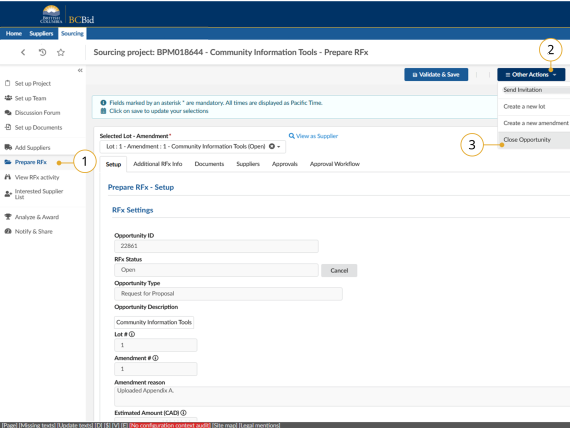Click the Set up Documents file icon
Viewport: 570px width, 428px height.
point(8,127)
